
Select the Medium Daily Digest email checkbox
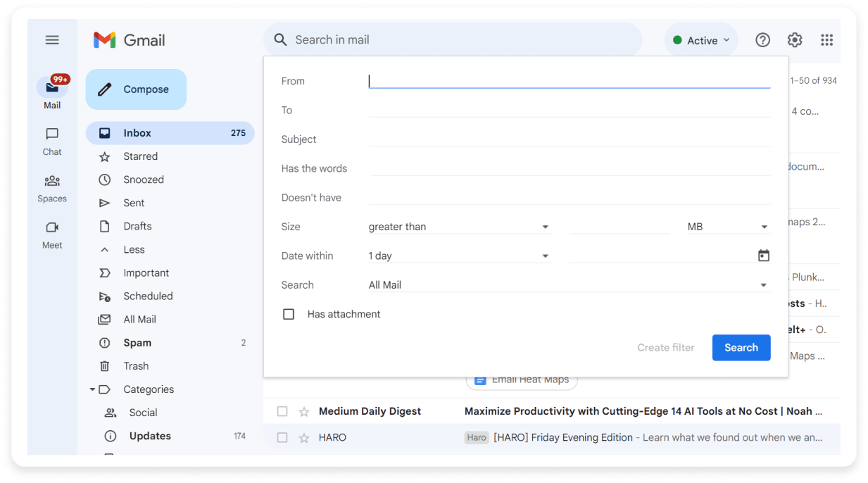(282, 411)
